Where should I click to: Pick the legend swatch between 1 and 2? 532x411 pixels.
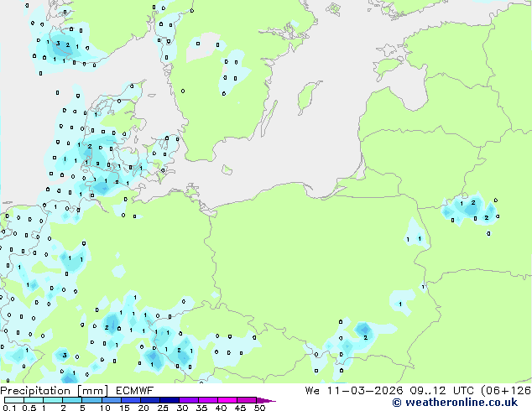tap(53, 400)
